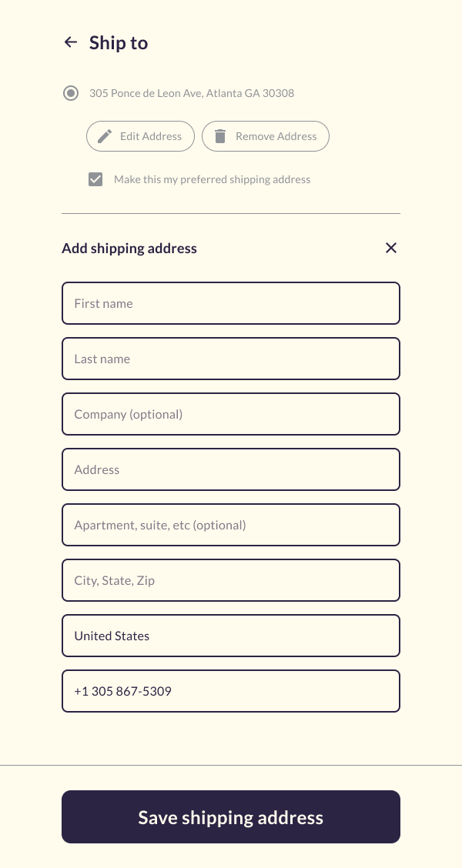Close the Add shipping address form
462x868 pixels.
tap(391, 248)
